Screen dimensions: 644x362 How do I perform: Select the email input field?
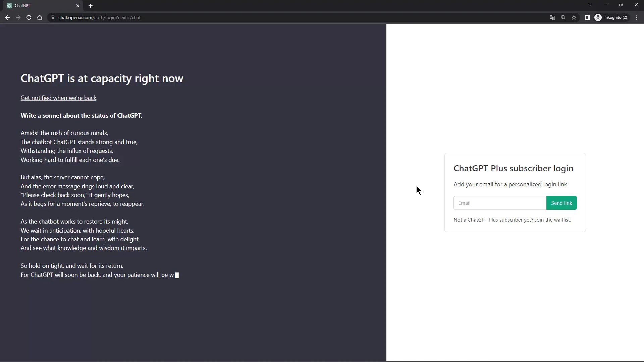(500, 203)
